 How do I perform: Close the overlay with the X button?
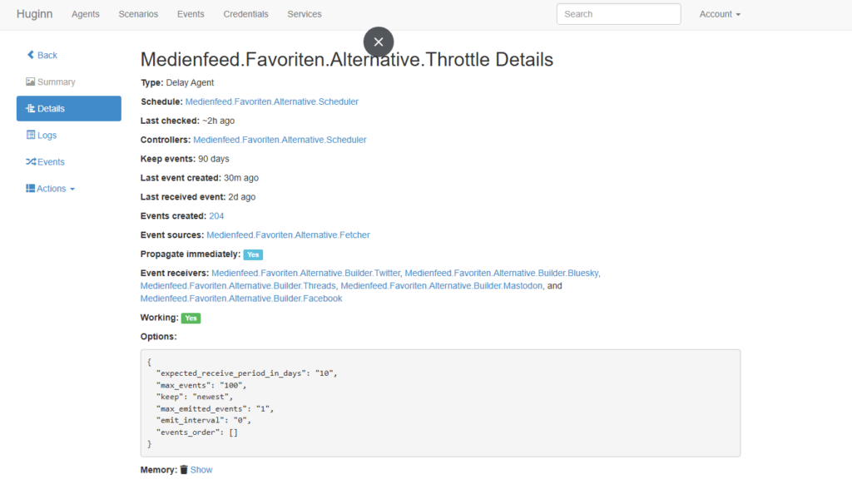click(x=379, y=42)
